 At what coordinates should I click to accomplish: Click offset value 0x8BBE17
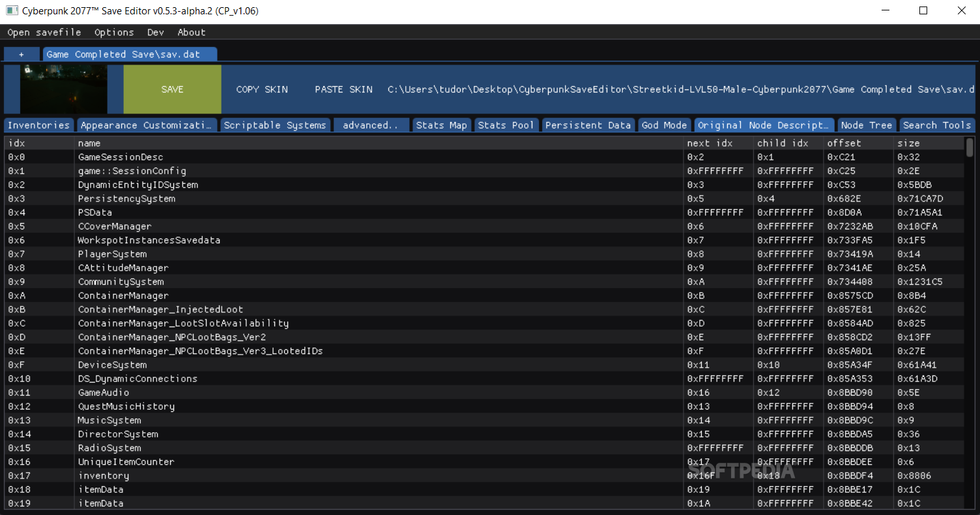click(850, 490)
